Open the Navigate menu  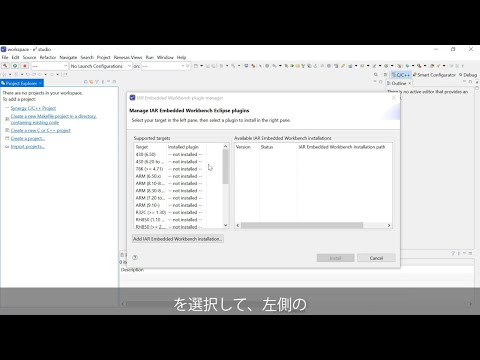[x=68, y=57]
